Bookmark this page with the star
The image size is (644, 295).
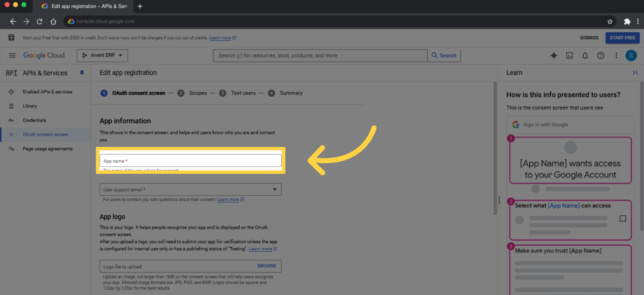[610, 21]
